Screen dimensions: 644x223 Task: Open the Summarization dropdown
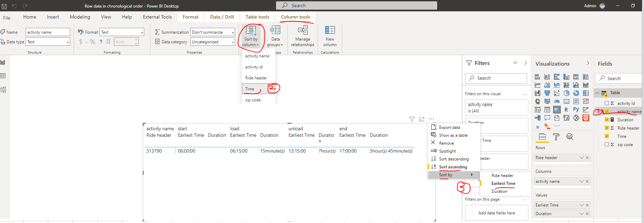pos(213,32)
